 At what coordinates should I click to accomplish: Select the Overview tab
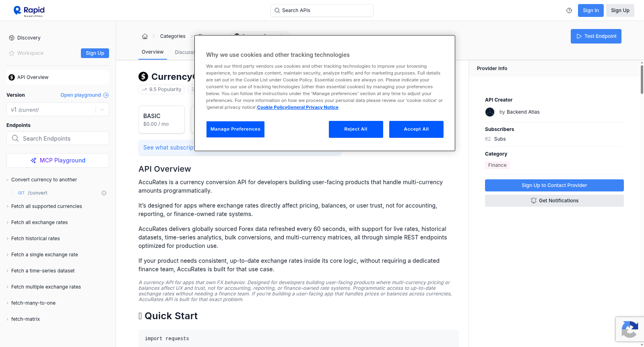click(153, 52)
